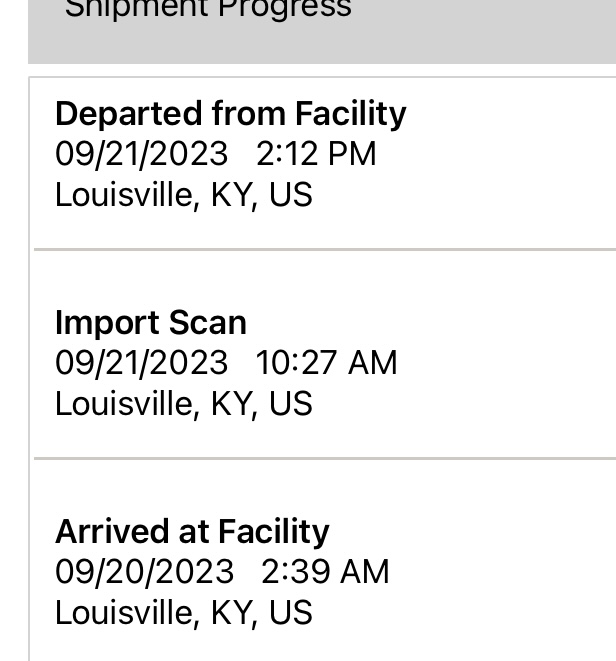Viewport: 616px width, 661px height.
Task: Select Louisville location under Import Scan
Action: tap(183, 403)
